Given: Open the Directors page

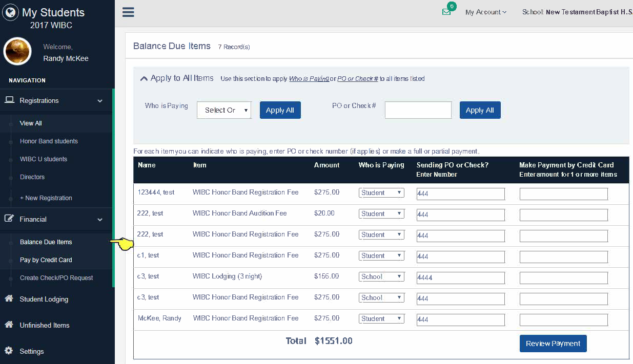Looking at the screenshot, I should pos(32,177).
